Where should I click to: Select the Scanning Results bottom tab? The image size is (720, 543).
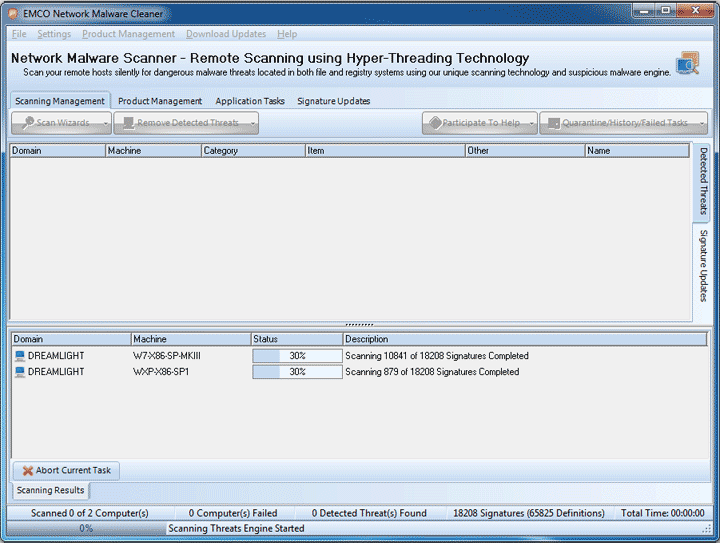51,490
